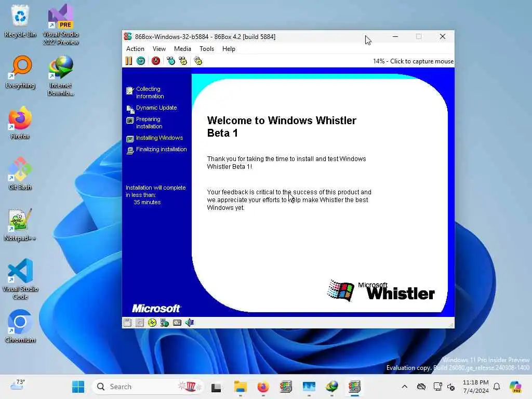Open 86Box machine Settings gear icon

coord(198,61)
